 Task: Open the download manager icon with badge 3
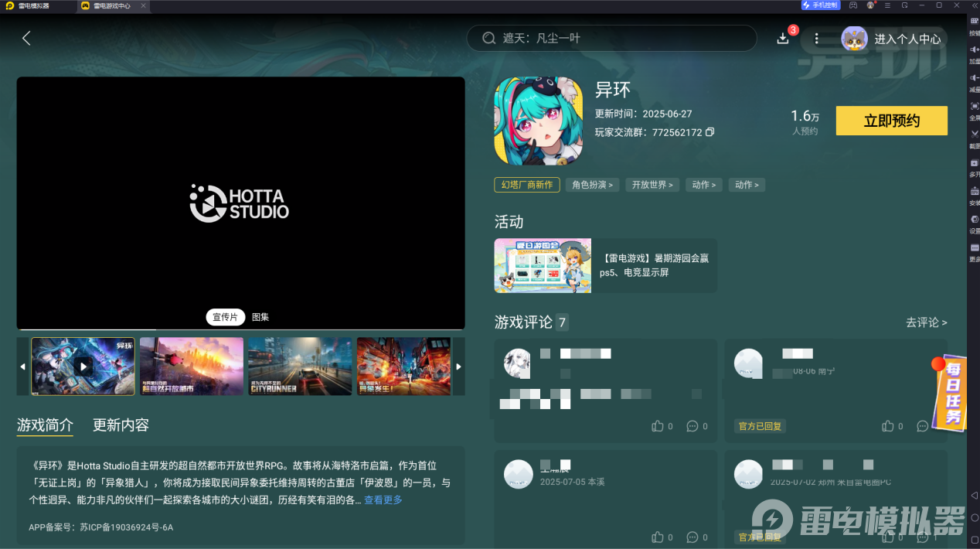783,38
